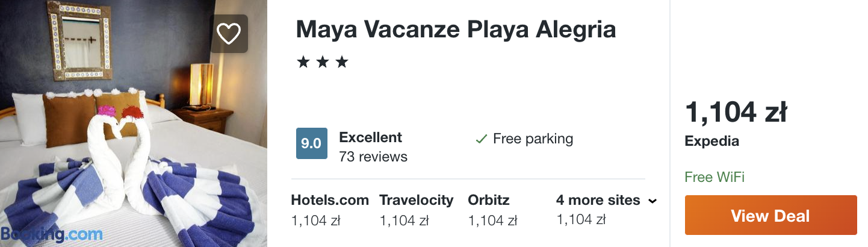
Task: Click the third star in the rating
Action: (342, 62)
